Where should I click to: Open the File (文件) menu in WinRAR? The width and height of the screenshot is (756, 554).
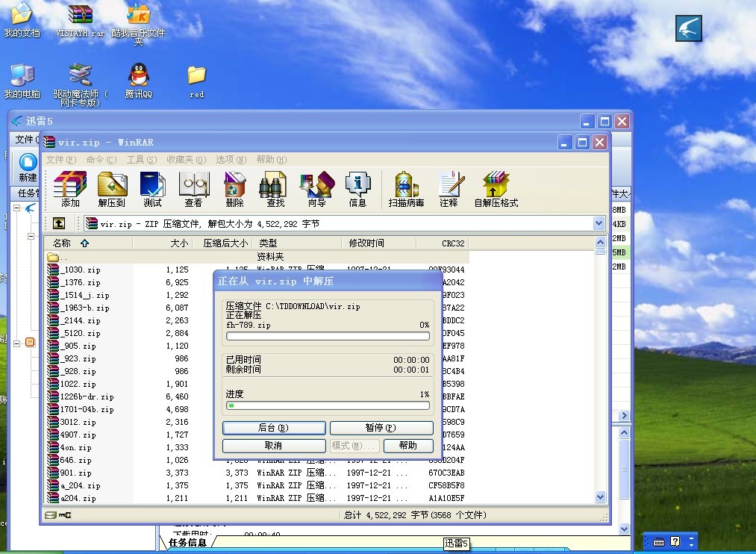pos(60,160)
